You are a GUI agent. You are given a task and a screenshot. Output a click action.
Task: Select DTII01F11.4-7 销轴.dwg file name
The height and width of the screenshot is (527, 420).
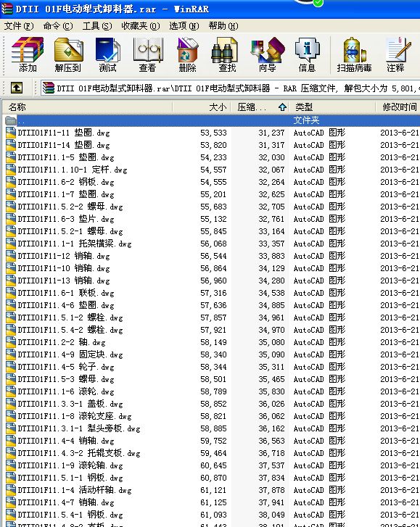pos(66,502)
